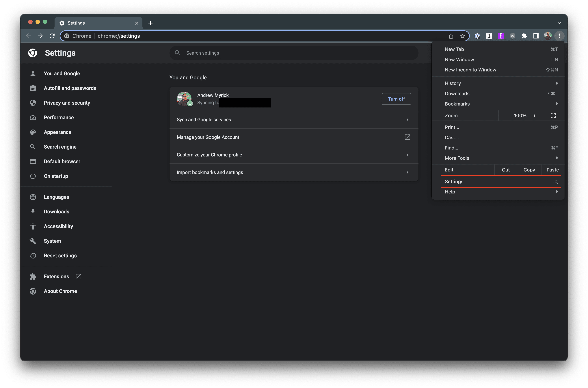Image resolution: width=588 pixels, height=388 pixels.
Task: Select Print from Chrome menu
Action: (x=498, y=127)
